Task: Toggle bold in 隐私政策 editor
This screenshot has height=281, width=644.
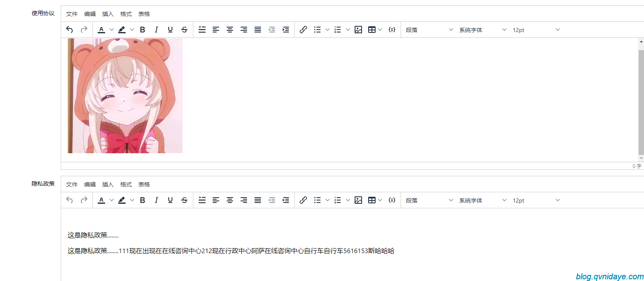Action: (x=142, y=200)
